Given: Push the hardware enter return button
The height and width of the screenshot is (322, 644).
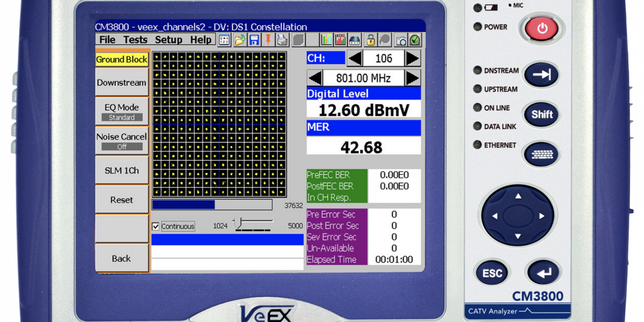Looking at the screenshot, I should point(544,272).
